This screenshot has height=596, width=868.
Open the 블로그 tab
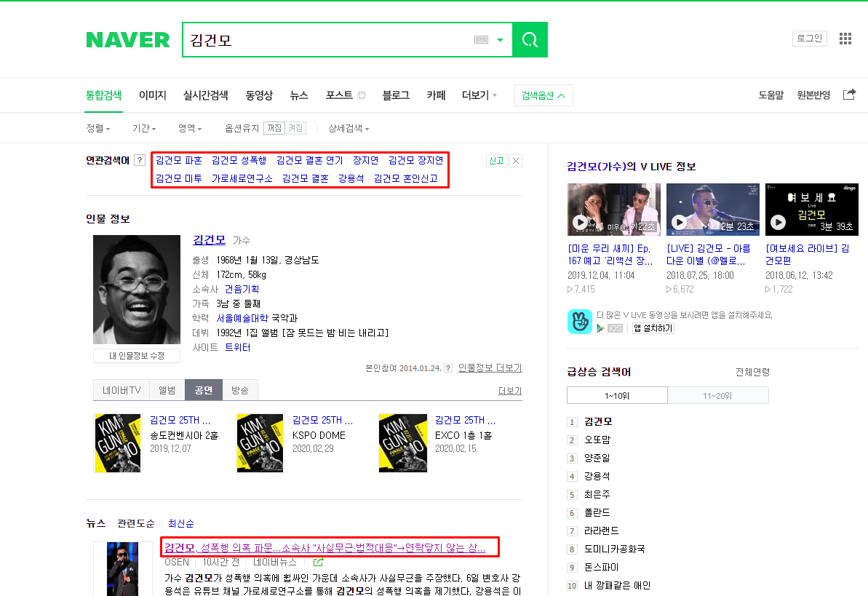(x=396, y=95)
